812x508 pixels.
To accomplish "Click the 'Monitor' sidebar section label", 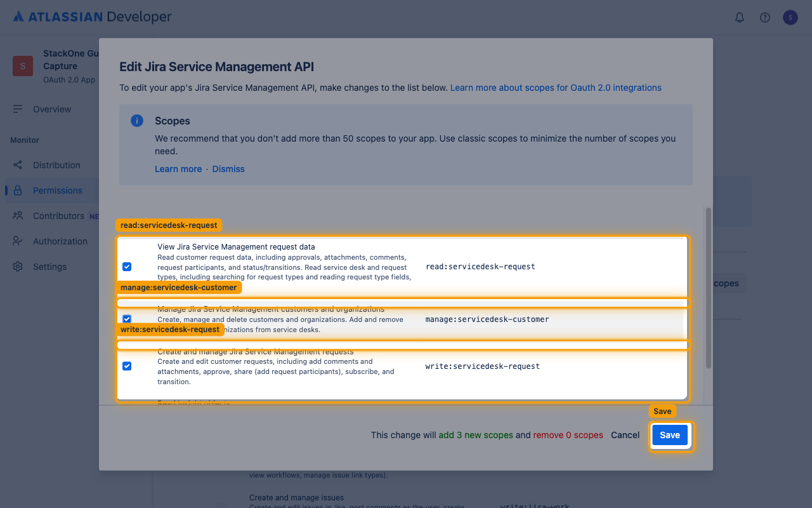I will (x=25, y=140).
